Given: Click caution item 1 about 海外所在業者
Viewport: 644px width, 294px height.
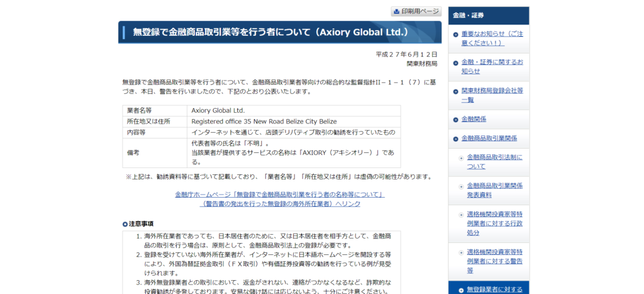Looking at the screenshot, I should tap(267, 241).
